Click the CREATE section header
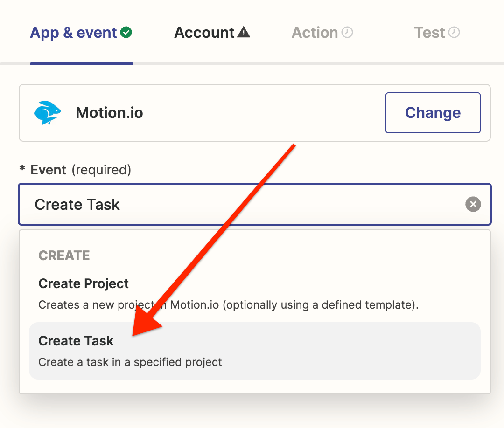 click(x=64, y=256)
